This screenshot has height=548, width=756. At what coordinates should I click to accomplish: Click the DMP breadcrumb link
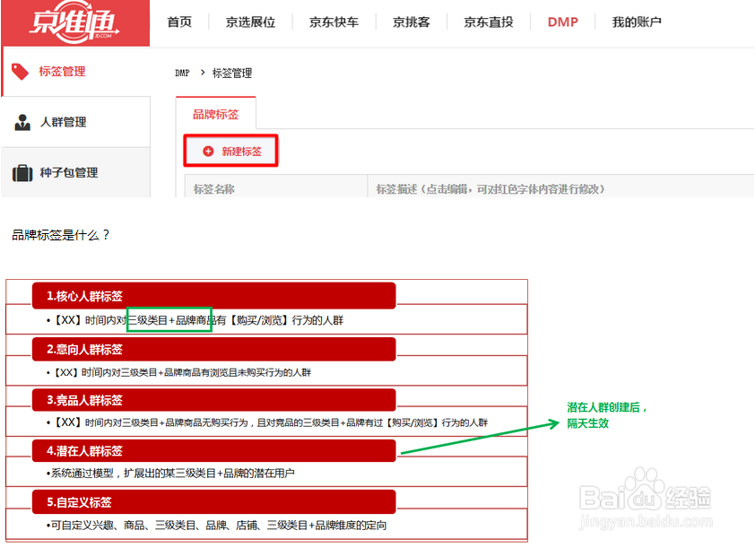182,73
